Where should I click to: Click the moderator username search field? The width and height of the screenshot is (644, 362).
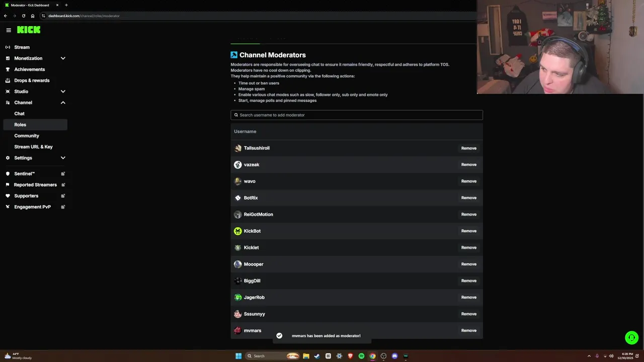coord(357,115)
